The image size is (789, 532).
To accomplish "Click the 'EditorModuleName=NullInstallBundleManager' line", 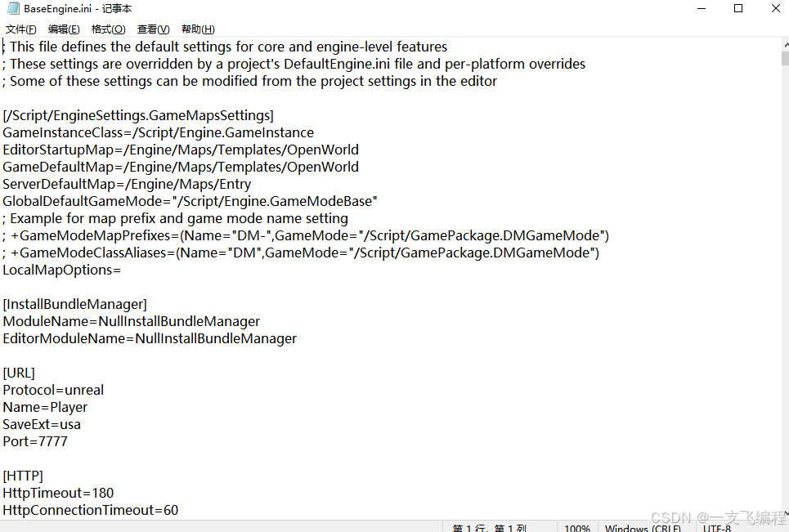I will click(150, 338).
